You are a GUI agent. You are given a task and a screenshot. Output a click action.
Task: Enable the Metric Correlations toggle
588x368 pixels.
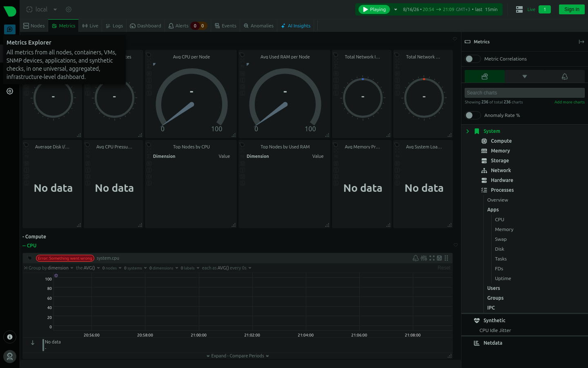point(472,59)
